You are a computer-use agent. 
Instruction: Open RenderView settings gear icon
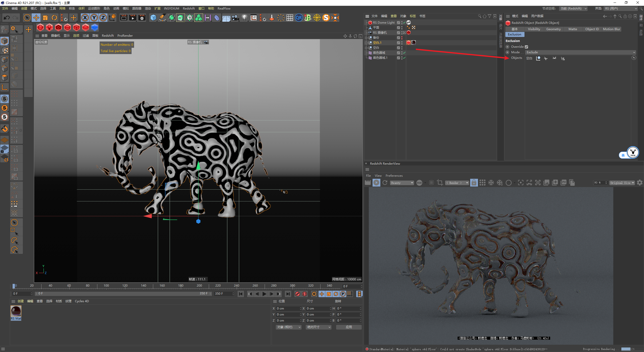pyautogui.click(x=639, y=183)
